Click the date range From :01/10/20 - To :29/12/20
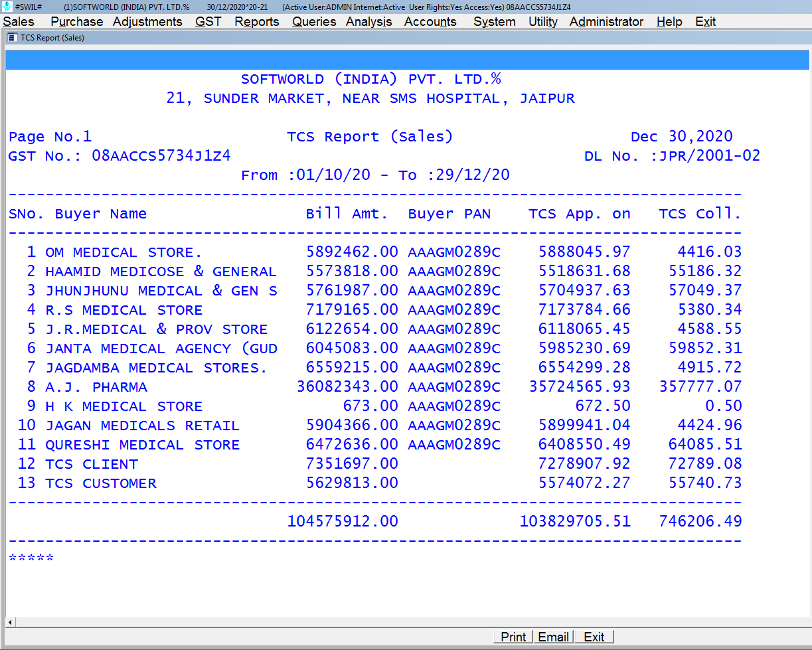This screenshot has width=812, height=650. 375,175
